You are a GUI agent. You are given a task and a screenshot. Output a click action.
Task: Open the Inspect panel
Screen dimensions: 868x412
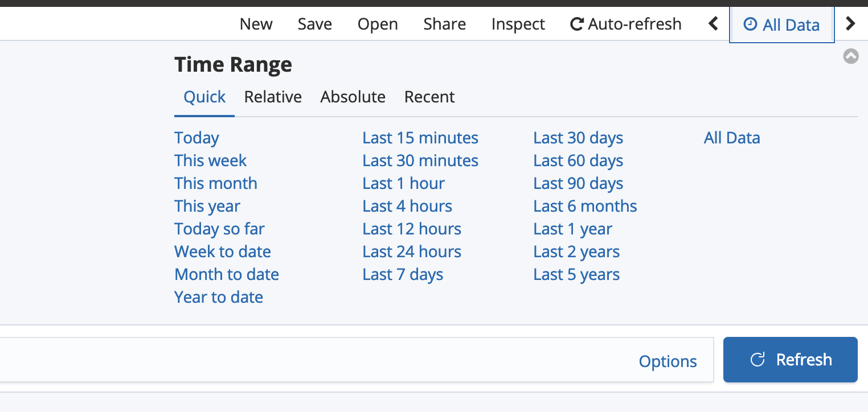(518, 24)
